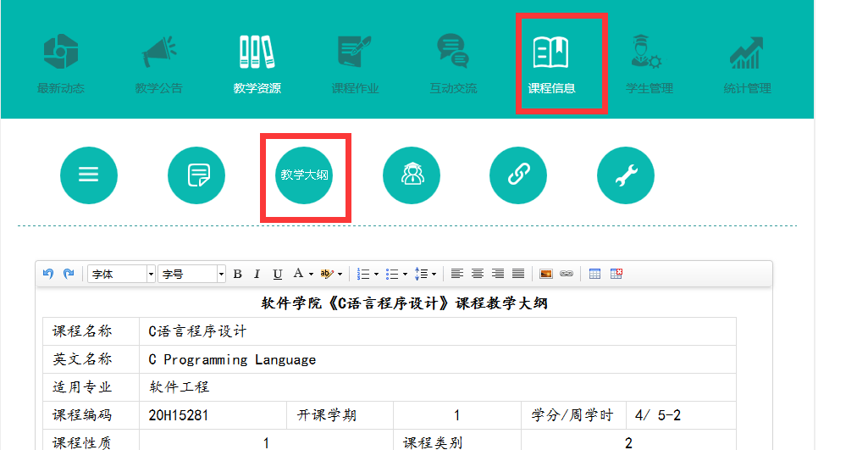
Task: Click the chain link circle icon
Action: (x=518, y=175)
